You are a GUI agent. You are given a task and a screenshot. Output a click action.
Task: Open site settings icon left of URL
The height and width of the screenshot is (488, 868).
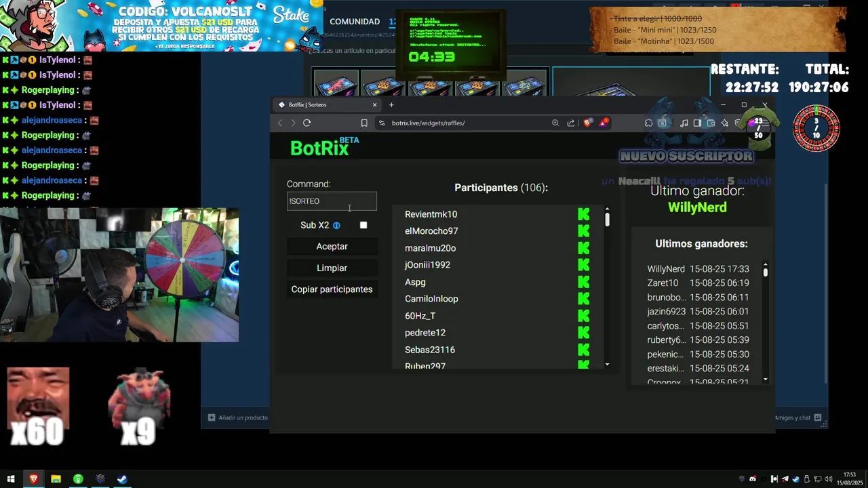point(382,123)
